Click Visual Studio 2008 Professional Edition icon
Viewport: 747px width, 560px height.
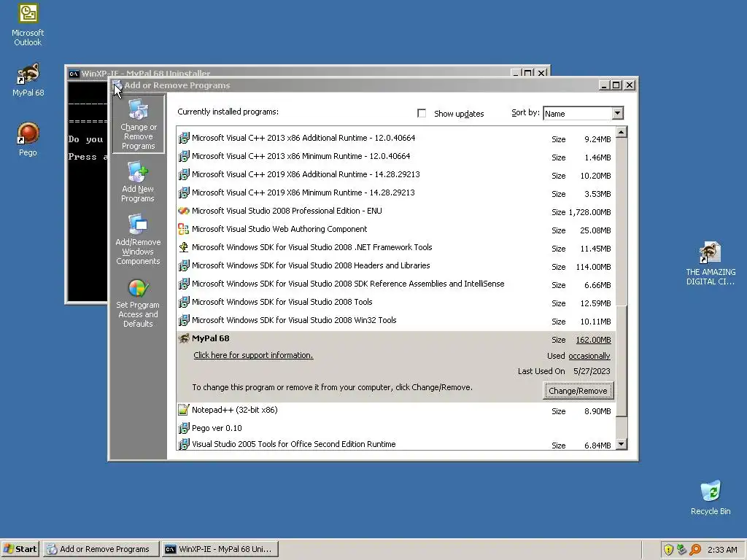[x=183, y=211]
